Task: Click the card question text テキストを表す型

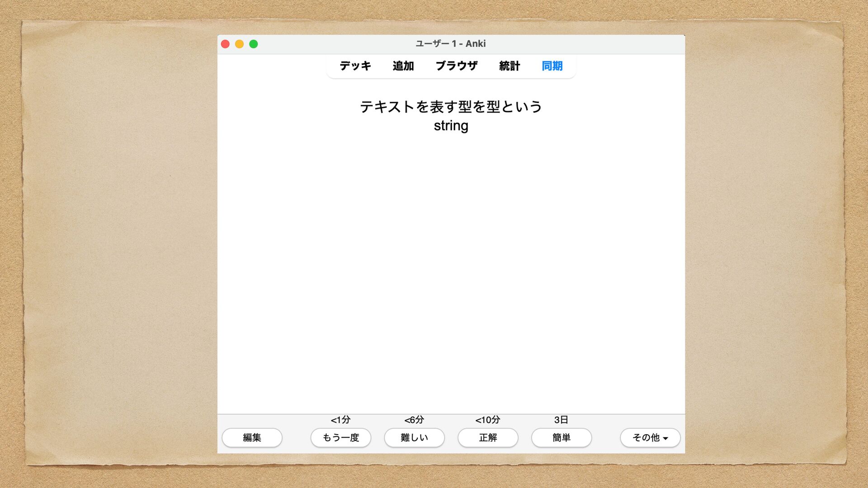Action: pyautogui.click(x=451, y=107)
